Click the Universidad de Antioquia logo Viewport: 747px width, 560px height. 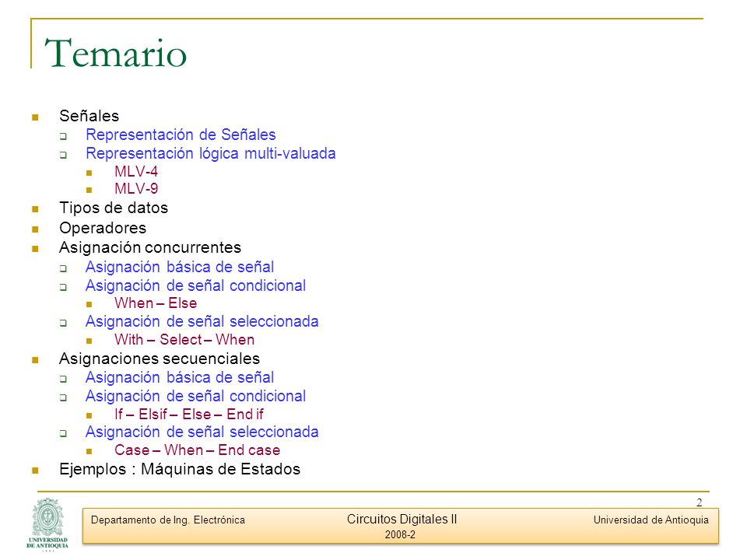pos(47,524)
